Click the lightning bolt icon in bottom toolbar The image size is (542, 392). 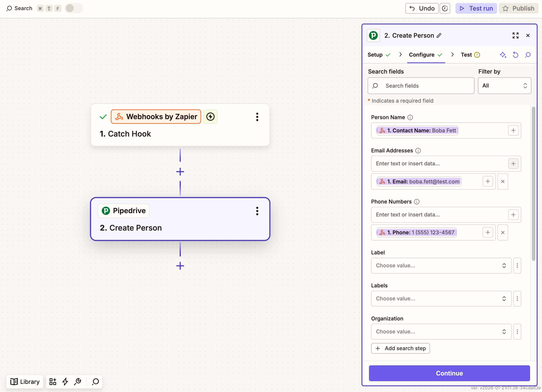click(65, 381)
